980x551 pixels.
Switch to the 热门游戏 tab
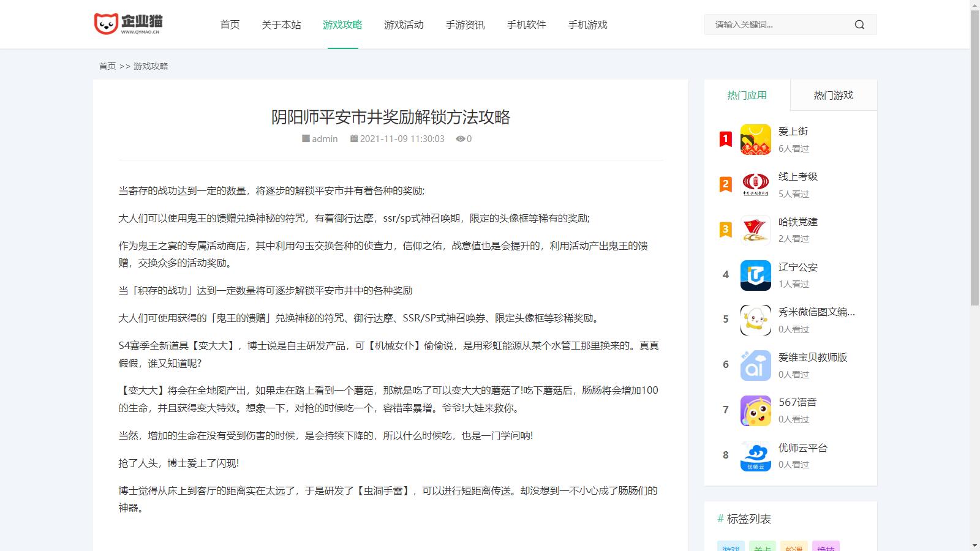pos(833,96)
